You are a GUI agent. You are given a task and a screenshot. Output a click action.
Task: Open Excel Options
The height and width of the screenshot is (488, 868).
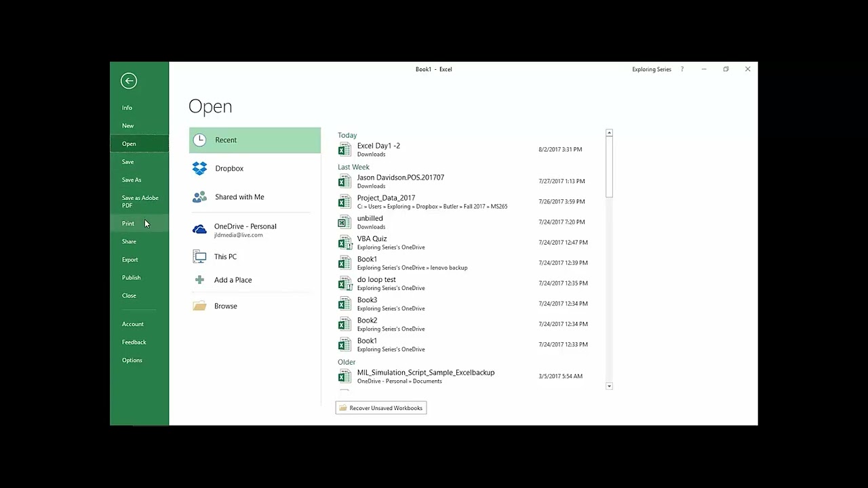139,360
